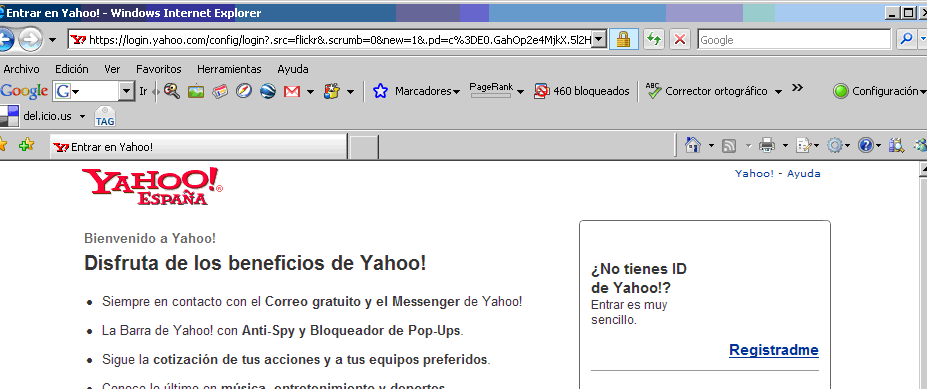Screen dimensions: 927x389
Task: Click the compass icon on Google toolbar
Action: [244, 91]
